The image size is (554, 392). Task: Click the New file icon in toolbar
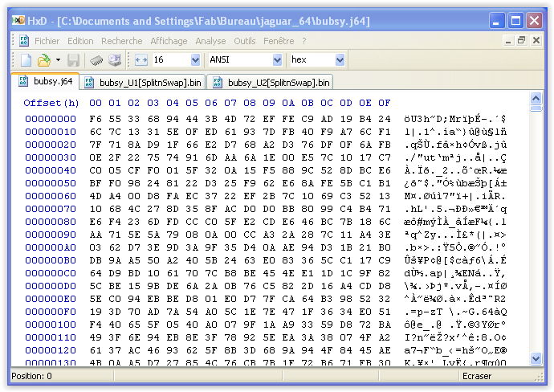pyautogui.click(x=26, y=60)
